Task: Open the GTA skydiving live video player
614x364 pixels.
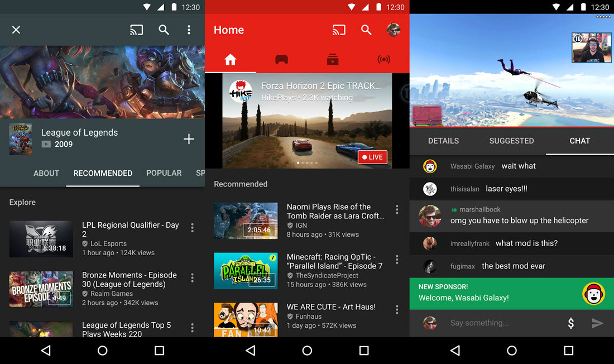Action: click(512, 70)
